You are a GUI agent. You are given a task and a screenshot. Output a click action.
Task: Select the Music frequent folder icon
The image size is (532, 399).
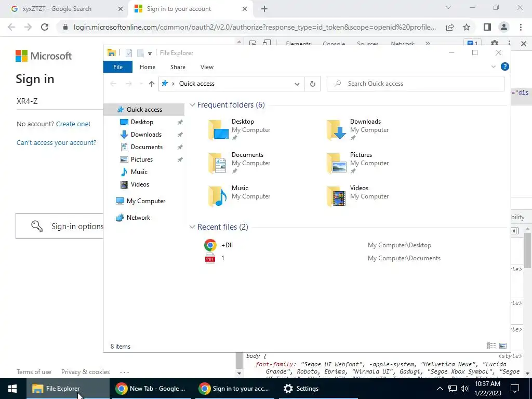[218, 196]
